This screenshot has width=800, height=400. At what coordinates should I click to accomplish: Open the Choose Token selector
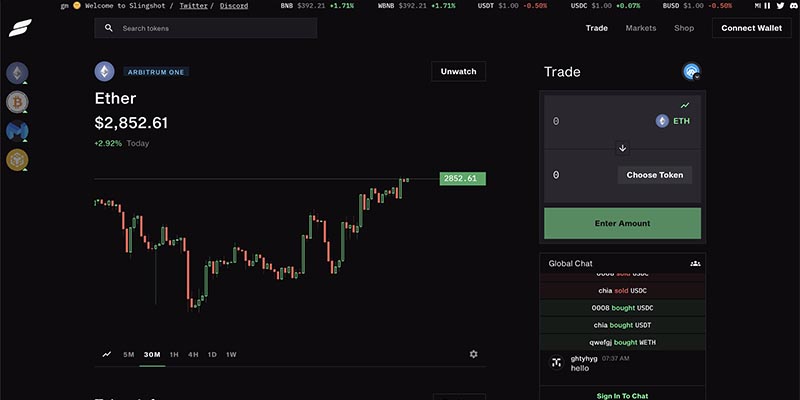(x=655, y=175)
